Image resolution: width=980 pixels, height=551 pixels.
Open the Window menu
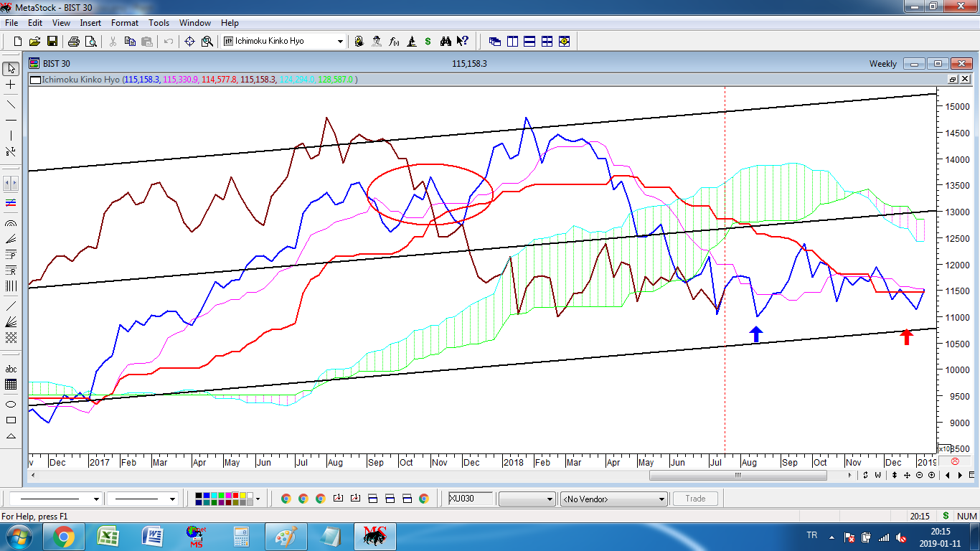point(195,23)
